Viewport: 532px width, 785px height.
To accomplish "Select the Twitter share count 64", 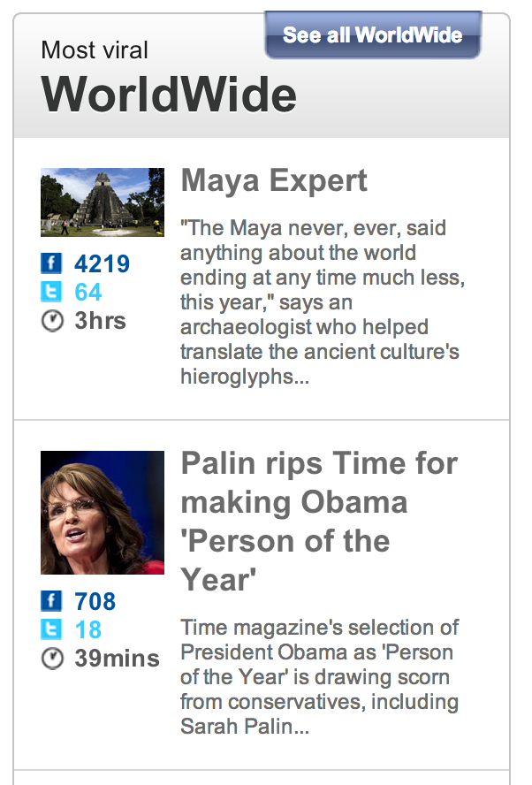I will click(87, 291).
